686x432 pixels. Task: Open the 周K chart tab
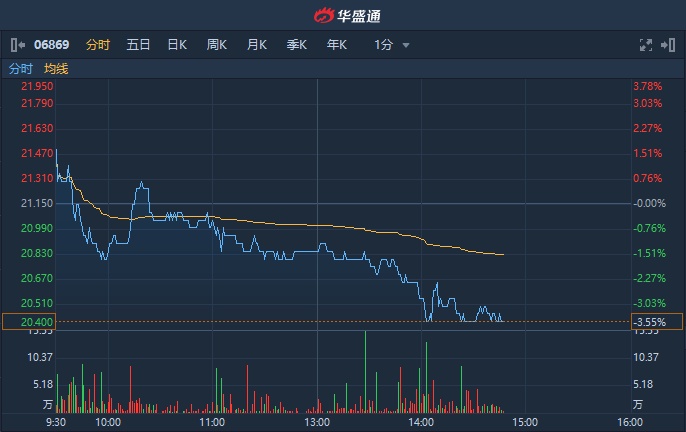coord(217,45)
